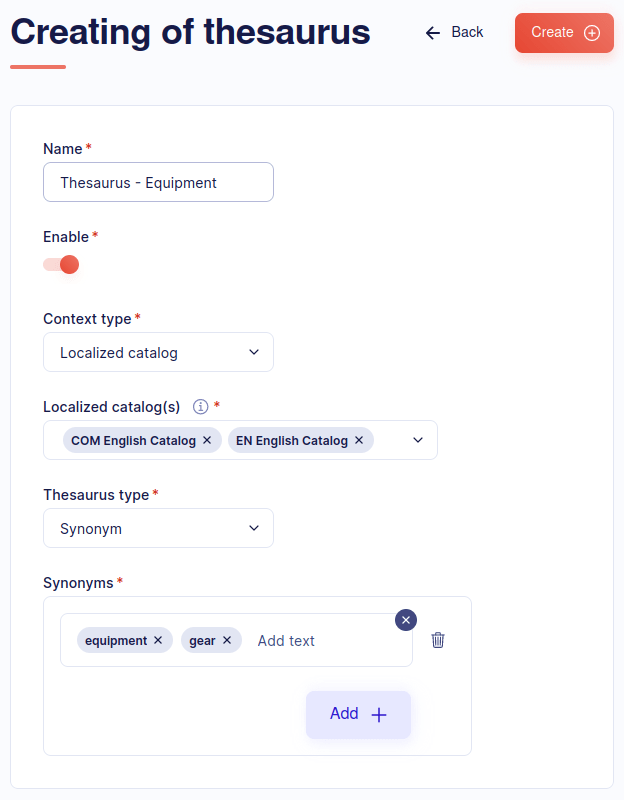The image size is (624, 800).
Task: Remove the 'equipment' synonym tag
Action: [x=158, y=640]
